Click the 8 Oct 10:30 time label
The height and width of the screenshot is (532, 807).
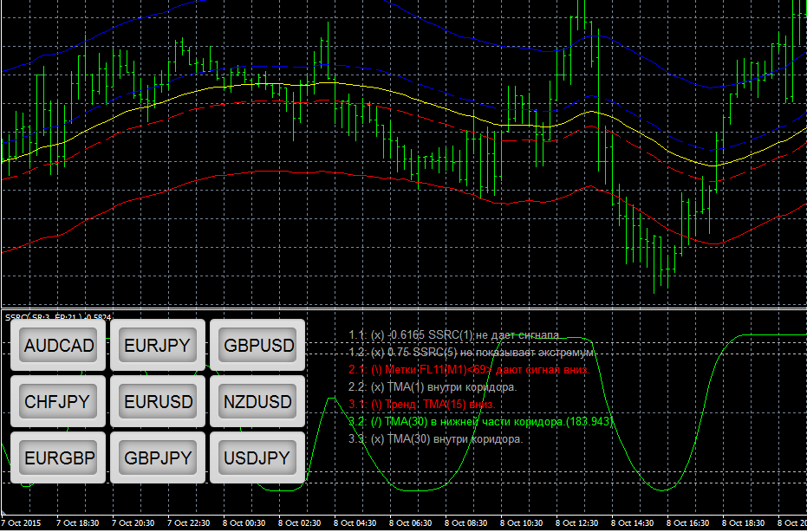[x=523, y=522]
